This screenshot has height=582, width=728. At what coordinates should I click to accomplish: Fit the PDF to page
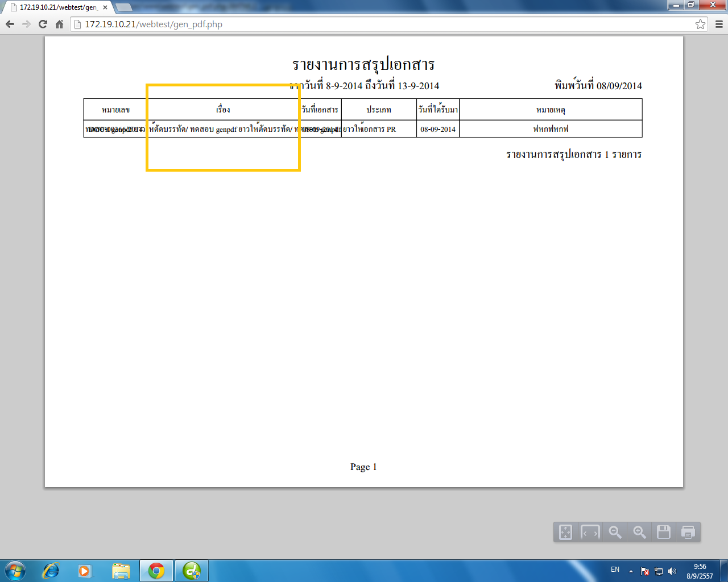(x=565, y=532)
